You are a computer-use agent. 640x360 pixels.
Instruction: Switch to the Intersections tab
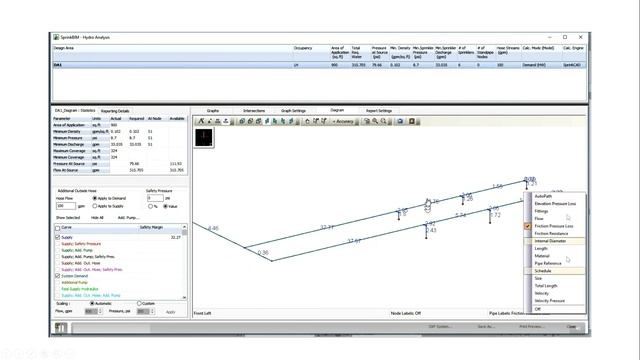254,111
